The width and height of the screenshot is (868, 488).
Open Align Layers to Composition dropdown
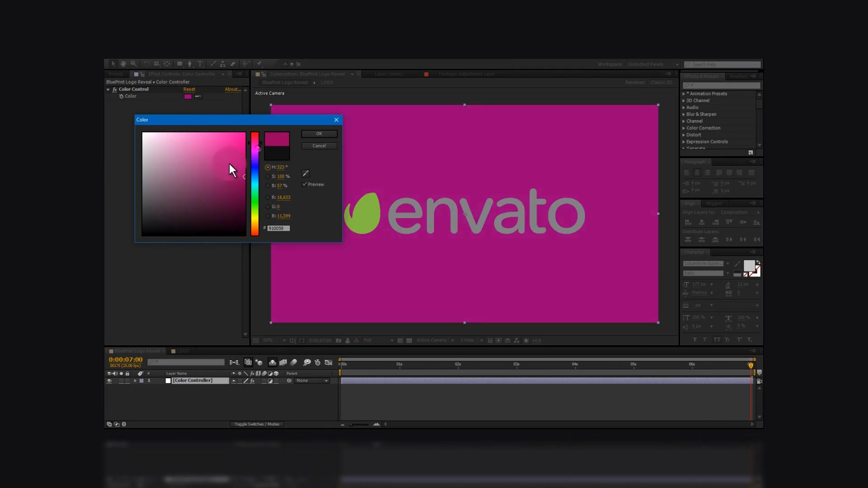coord(740,212)
